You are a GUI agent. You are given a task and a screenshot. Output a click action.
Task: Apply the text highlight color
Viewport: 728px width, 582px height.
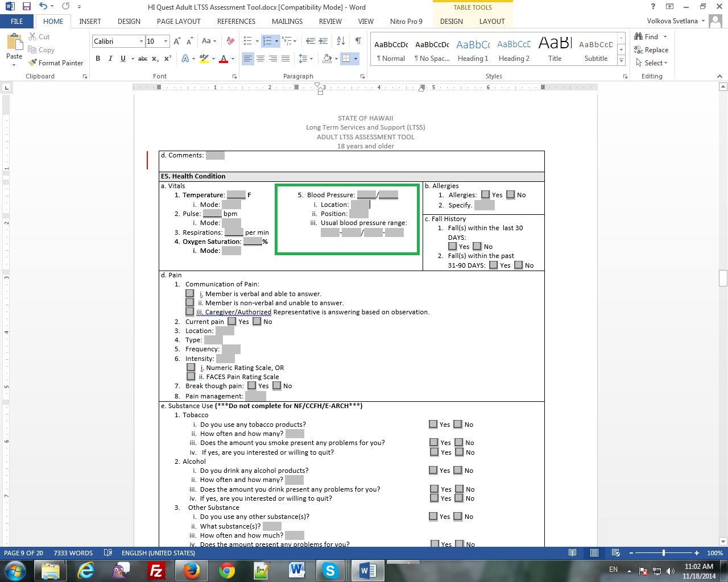point(204,59)
